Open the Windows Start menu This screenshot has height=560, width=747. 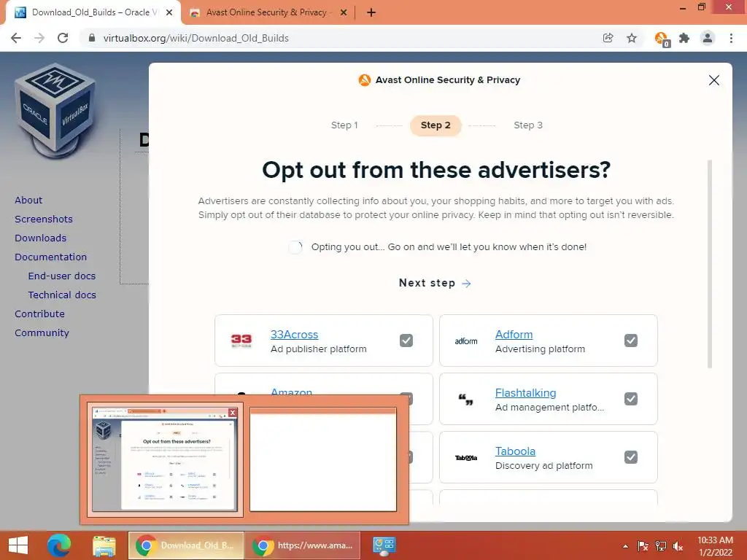[x=18, y=545]
